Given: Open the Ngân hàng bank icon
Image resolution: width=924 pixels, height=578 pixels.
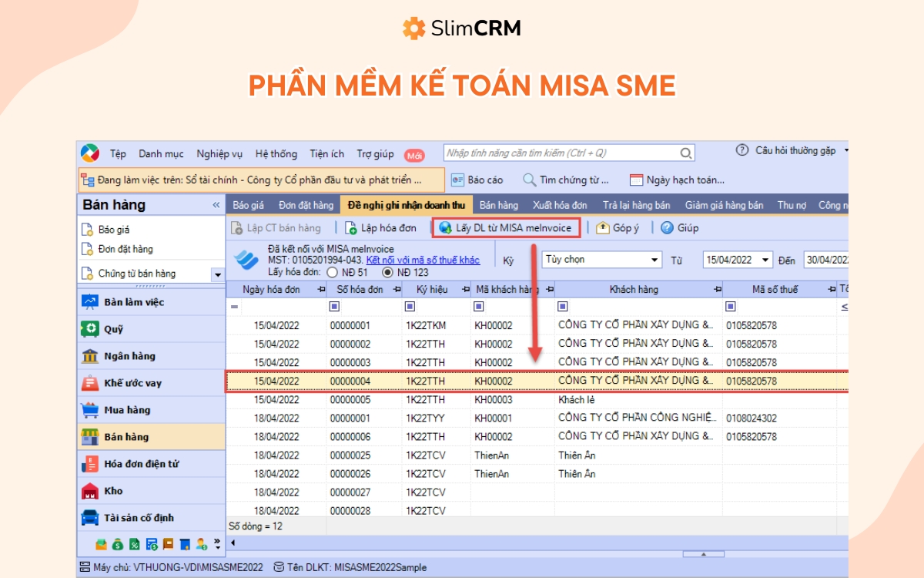Looking at the screenshot, I should pos(91,356).
